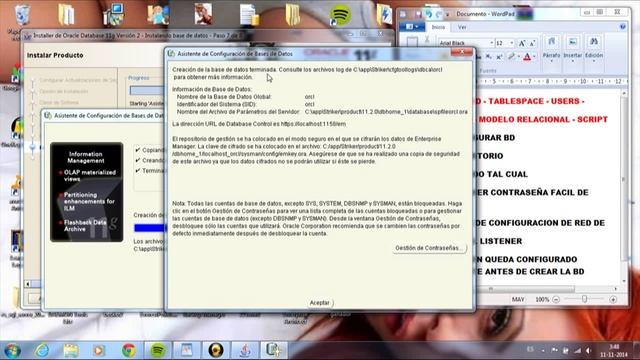Expand the Insertar ribbon group
640x360 pixels.
573,49
